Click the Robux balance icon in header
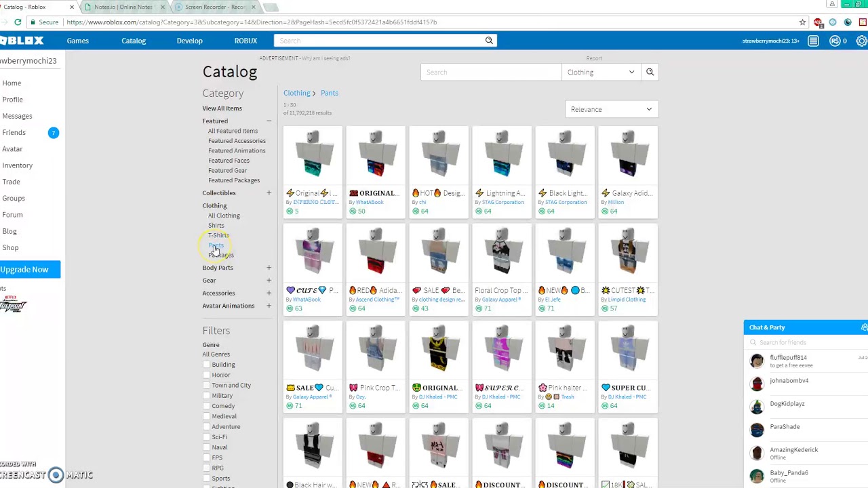The image size is (868, 488). click(x=835, y=41)
